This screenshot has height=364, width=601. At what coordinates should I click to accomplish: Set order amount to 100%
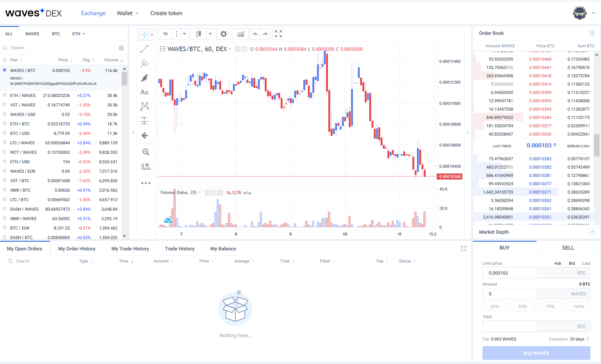click(x=578, y=306)
